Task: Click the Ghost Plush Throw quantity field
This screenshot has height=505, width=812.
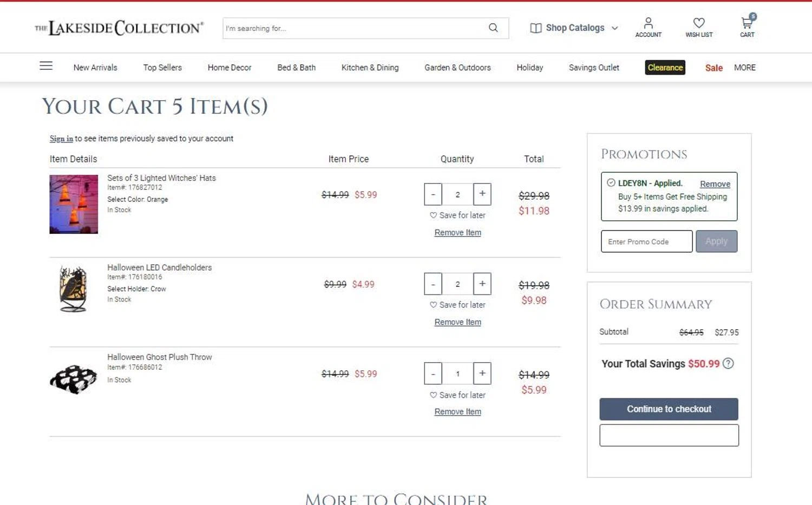Action: click(x=457, y=373)
